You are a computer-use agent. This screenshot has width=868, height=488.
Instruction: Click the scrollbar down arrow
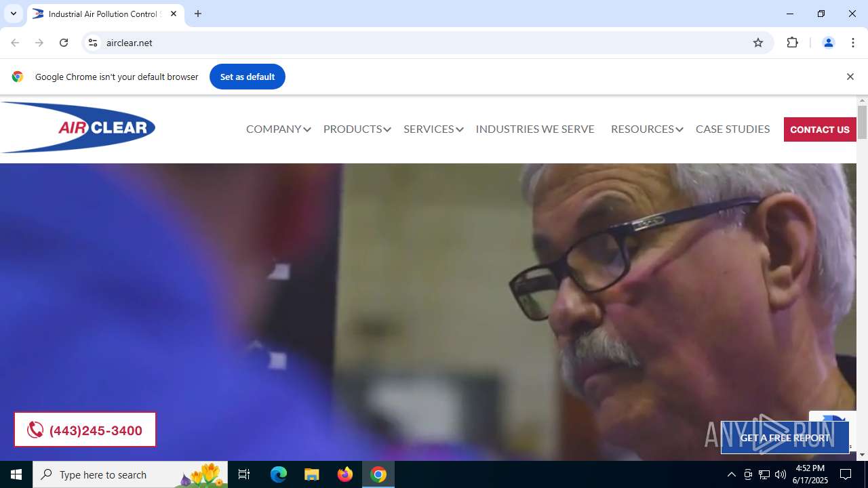click(x=862, y=455)
